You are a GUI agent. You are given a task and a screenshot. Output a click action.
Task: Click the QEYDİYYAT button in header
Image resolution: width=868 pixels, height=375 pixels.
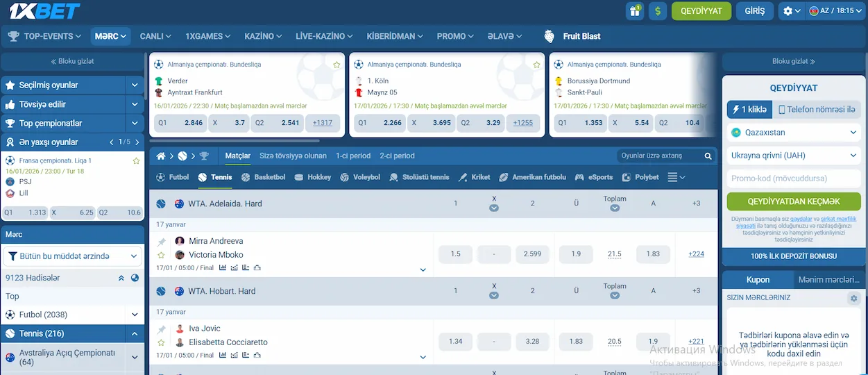click(x=701, y=11)
